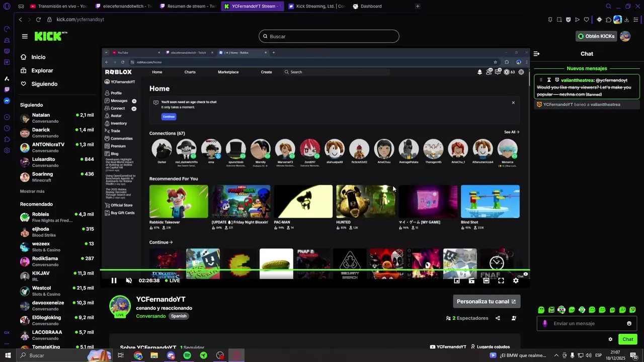The height and width of the screenshot is (362, 644).
Task: Click the green stream progress bar
Action: (x=314, y=271)
